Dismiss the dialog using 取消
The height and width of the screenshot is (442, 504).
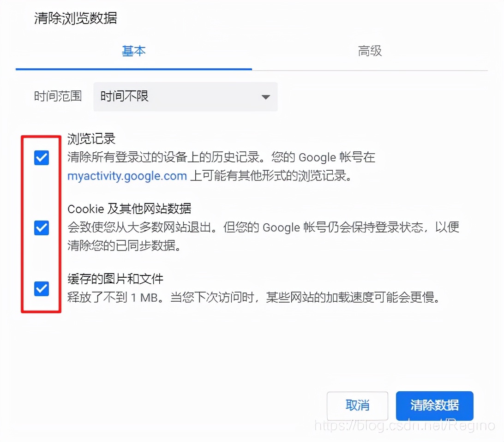[x=357, y=406]
